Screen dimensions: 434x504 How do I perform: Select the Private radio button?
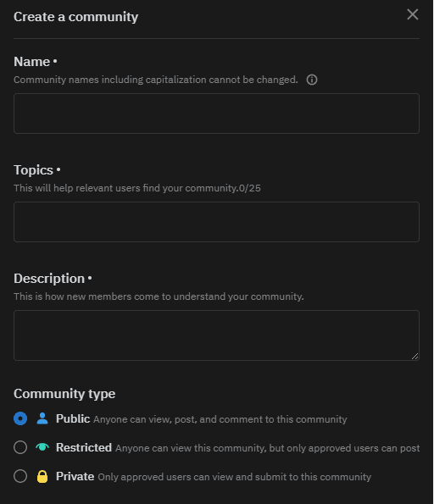point(20,476)
